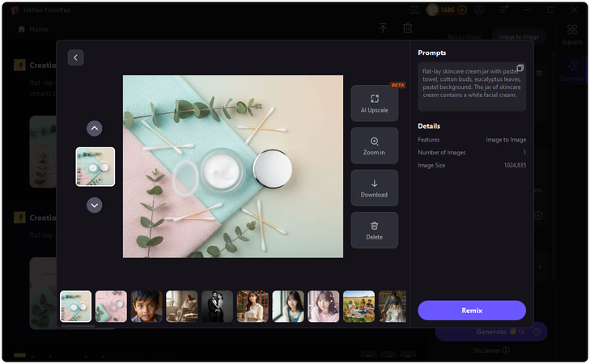Go to the previous image with the up chevron
Screen dimensions: 590x364
[95, 129]
